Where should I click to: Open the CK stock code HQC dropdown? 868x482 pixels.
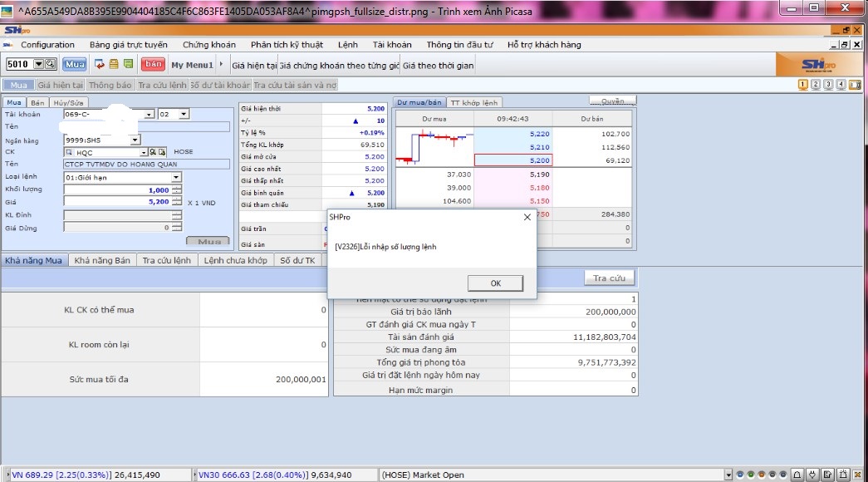144,152
